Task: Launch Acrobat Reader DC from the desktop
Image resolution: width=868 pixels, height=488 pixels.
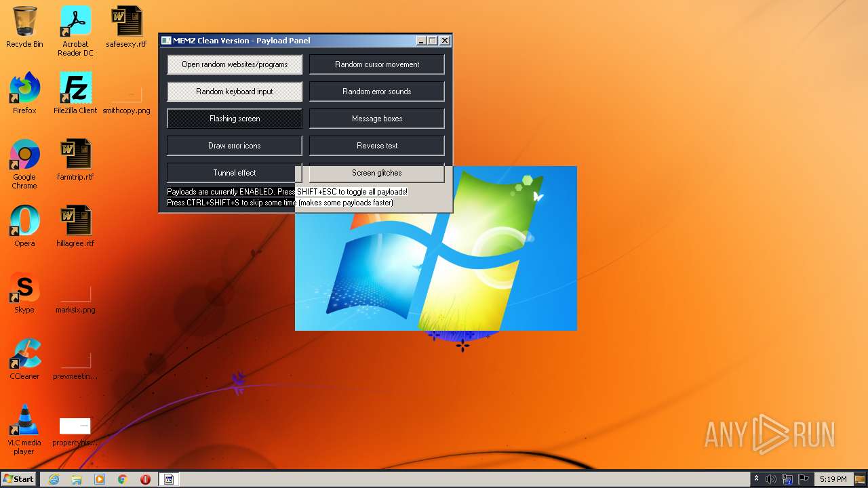Action: point(75,31)
